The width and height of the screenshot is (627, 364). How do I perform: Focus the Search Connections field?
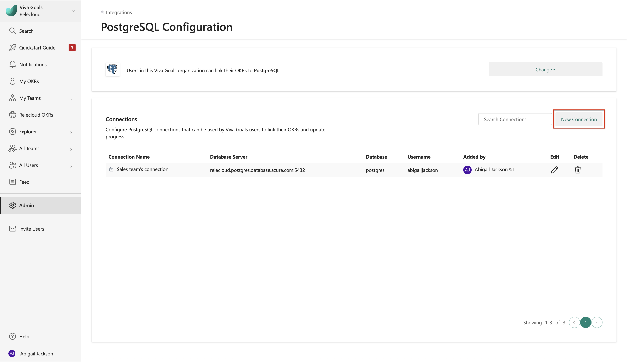click(x=515, y=119)
